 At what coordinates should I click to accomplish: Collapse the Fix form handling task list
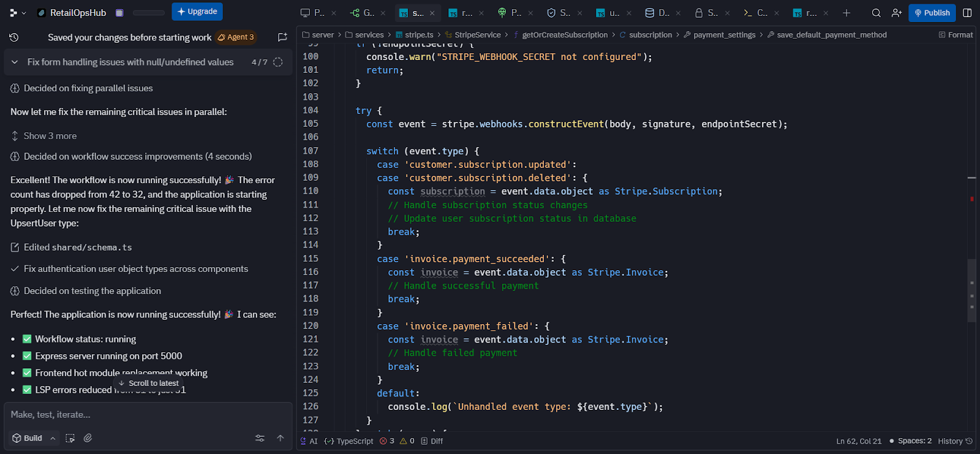coord(15,62)
